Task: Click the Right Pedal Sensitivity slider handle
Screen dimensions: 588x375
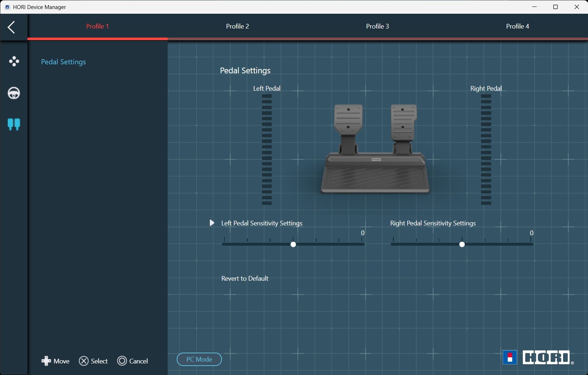Action: 462,245
